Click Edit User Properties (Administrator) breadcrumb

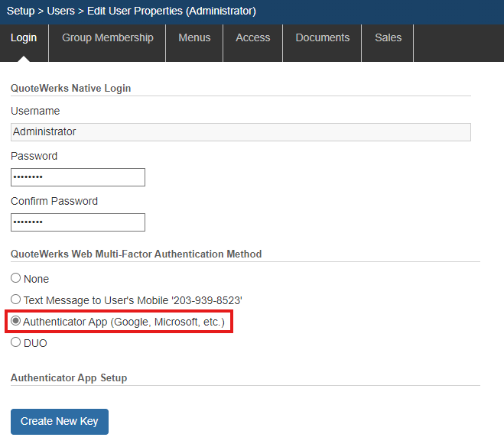pyautogui.click(x=177, y=11)
